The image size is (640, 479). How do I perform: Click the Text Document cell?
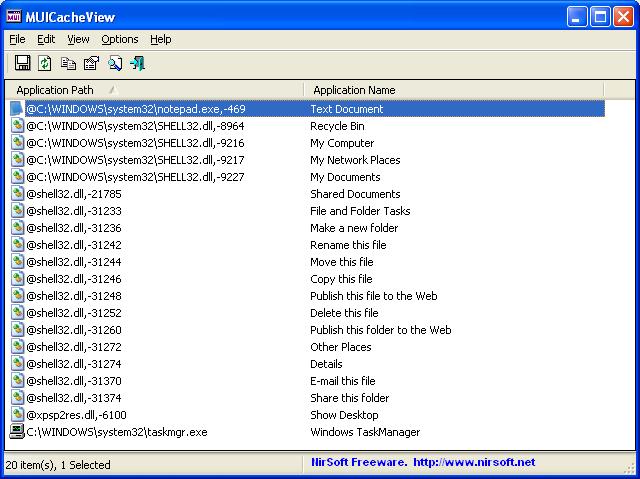[x=347, y=109]
